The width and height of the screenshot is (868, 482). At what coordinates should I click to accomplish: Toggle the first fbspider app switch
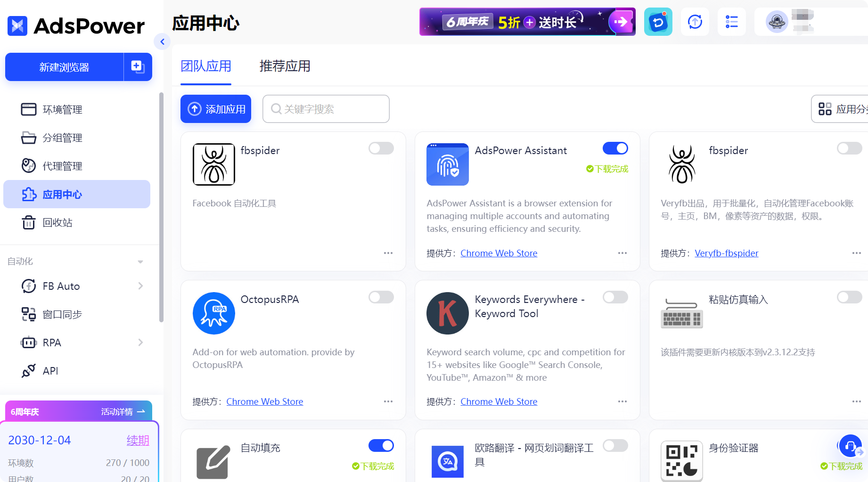tap(381, 148)
